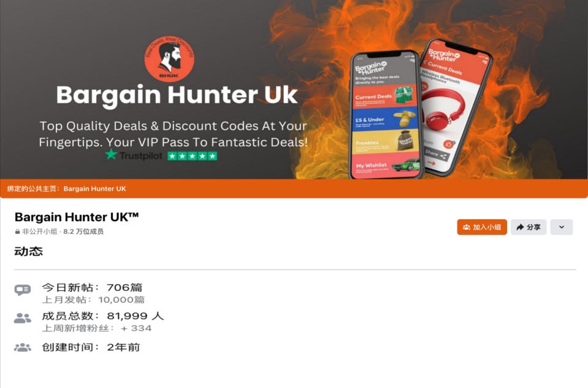588x388 pixels.
Task: Click the Bargain Hunter UK™ group title
Action: coord(77,217)
